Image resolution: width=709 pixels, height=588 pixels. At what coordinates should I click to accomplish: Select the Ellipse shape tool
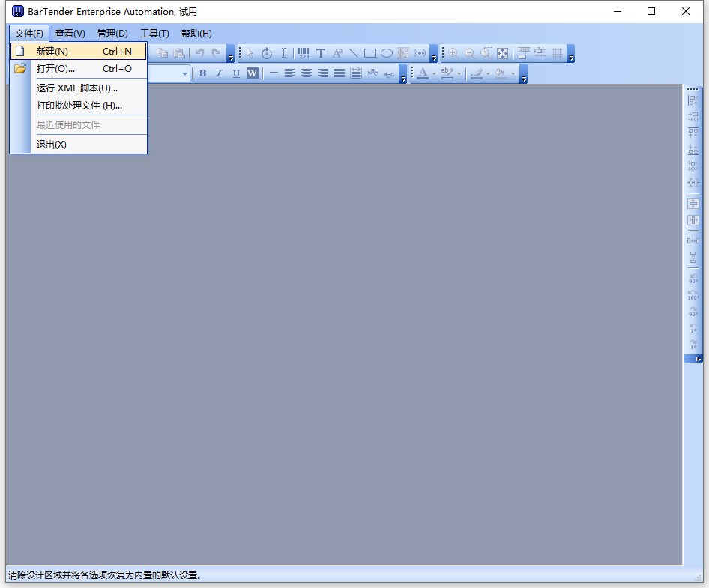pyautogui.click(x=387, y=53)
